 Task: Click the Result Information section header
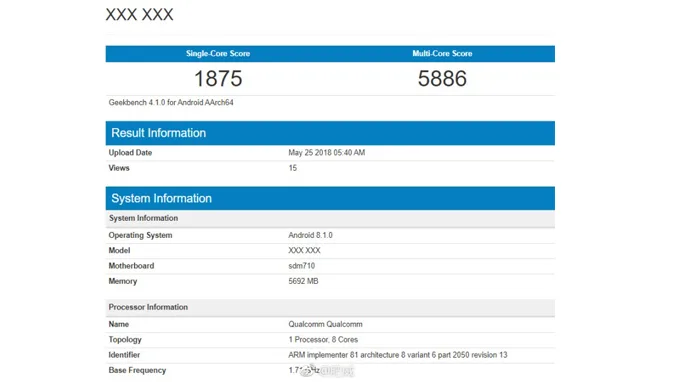tap(330, 133)
